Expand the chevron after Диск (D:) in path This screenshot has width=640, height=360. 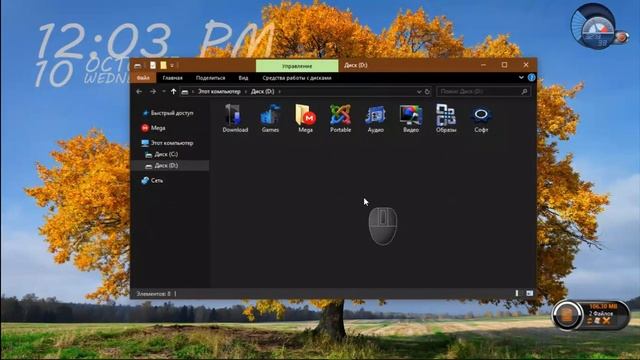point(280,92)
